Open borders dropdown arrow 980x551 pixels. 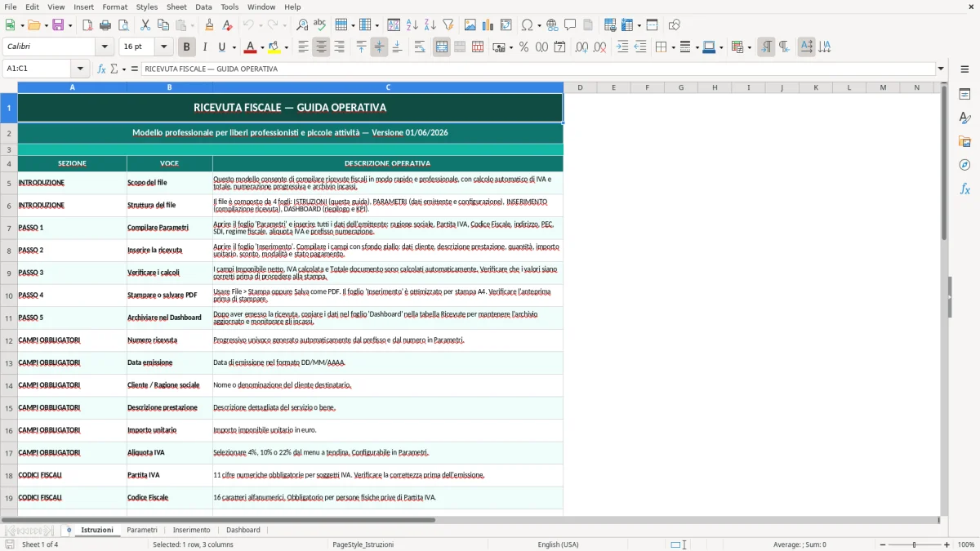672,47
